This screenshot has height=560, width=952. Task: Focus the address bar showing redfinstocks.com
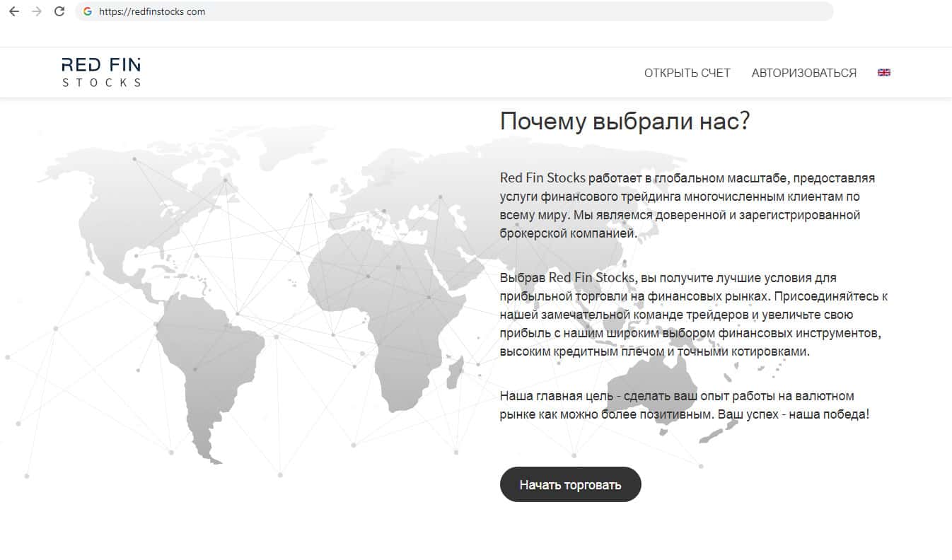(454, 11)
